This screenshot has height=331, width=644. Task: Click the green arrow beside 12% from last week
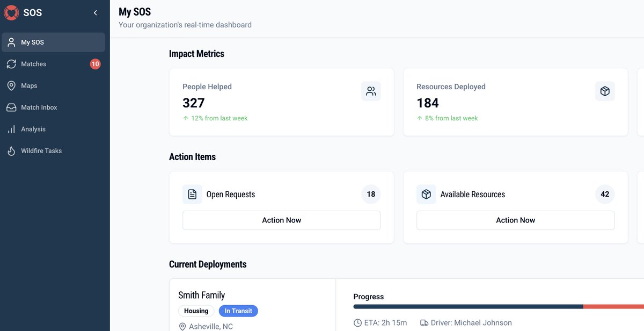pos(186,118)
